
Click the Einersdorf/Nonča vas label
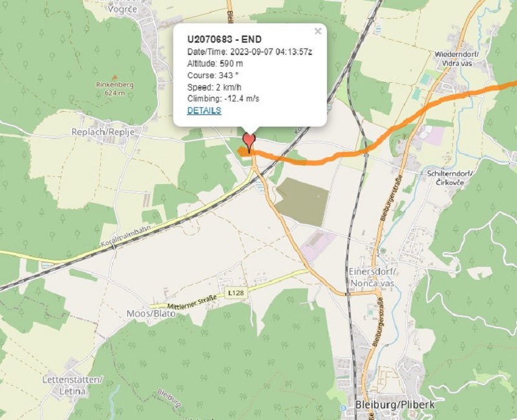pyautogui.click(x=372, y=278)
